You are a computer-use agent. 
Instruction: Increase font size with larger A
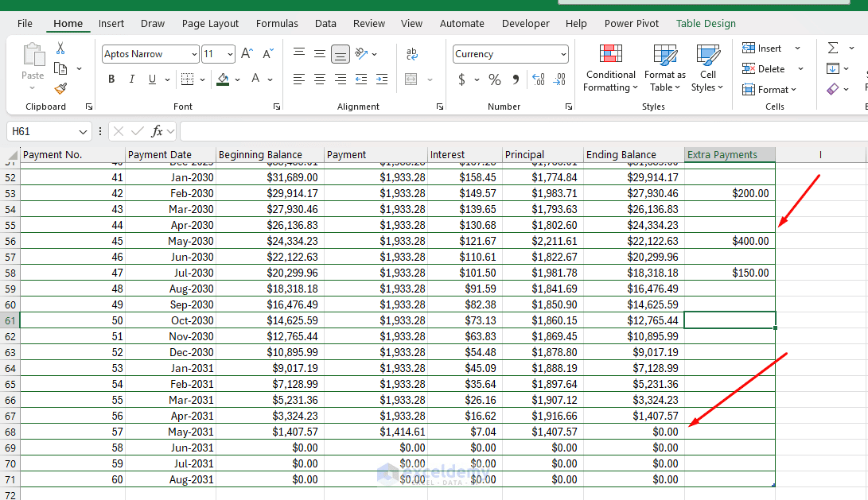[x=247, y=53]
